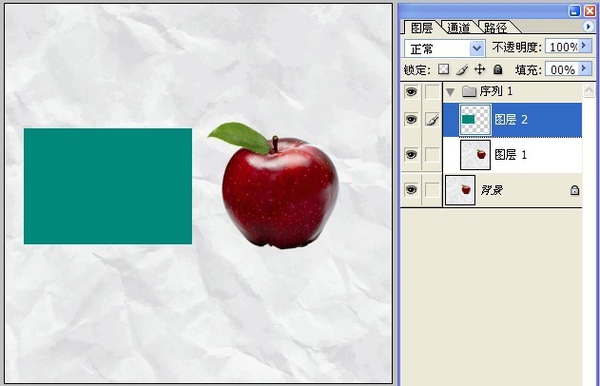Click the link box beside 图层 1
600x386 pixels.
tap(432, 155)
